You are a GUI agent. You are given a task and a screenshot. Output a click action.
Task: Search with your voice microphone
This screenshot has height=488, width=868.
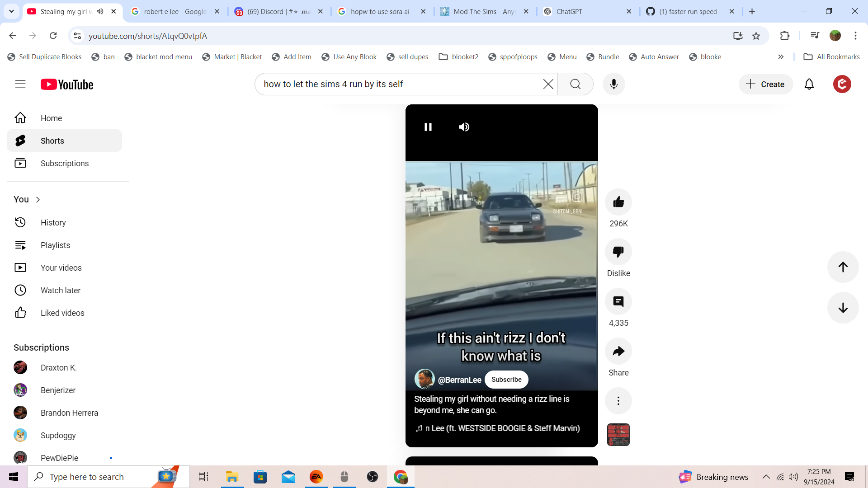(x=613, y=84)
